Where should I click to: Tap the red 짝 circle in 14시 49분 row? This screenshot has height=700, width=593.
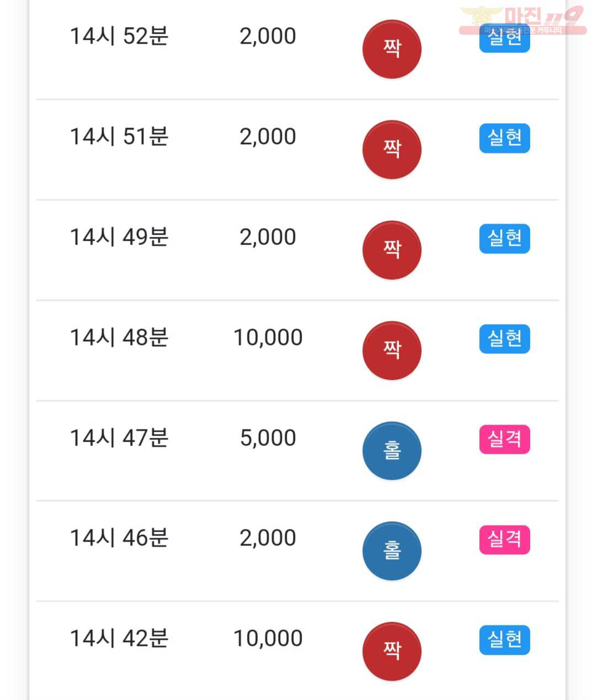coord(392,250)
